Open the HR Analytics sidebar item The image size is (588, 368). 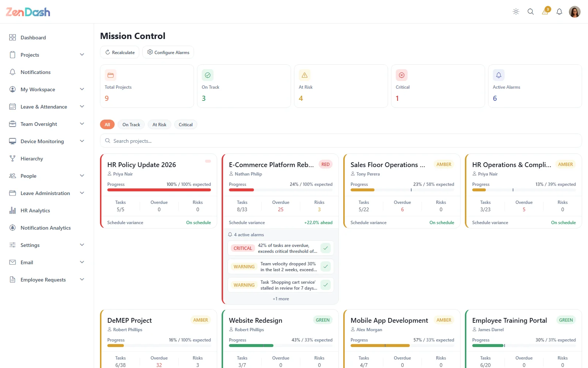(47, 210)
